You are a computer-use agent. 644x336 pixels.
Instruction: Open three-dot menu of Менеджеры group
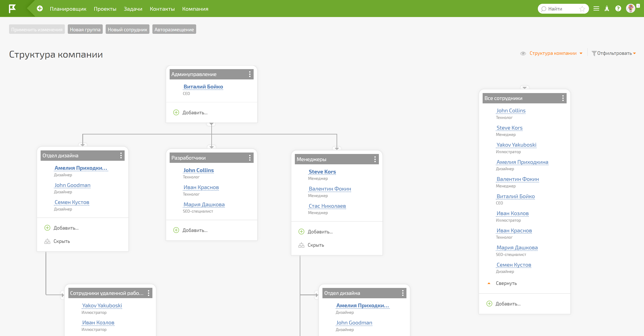(x=375, y=159)
